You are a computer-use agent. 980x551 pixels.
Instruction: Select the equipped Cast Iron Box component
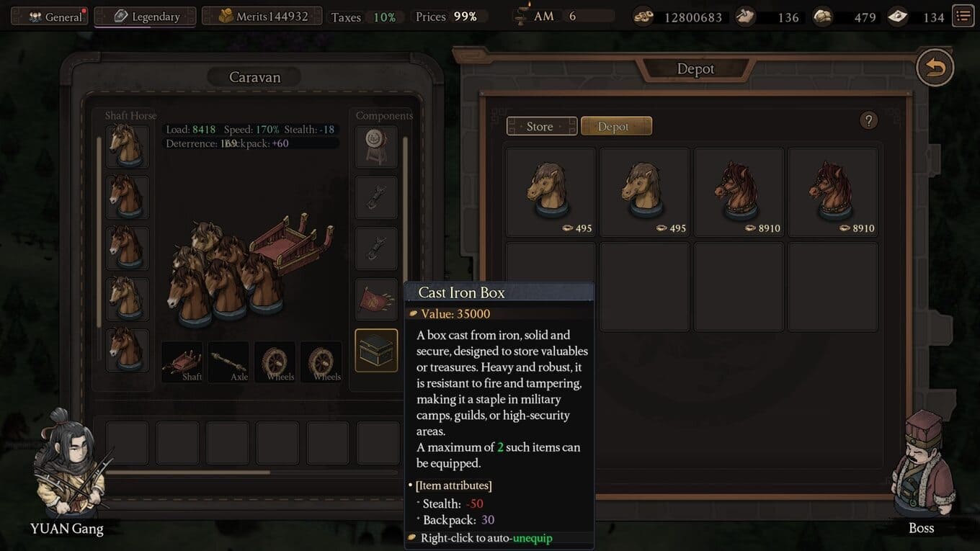point(376,350)
